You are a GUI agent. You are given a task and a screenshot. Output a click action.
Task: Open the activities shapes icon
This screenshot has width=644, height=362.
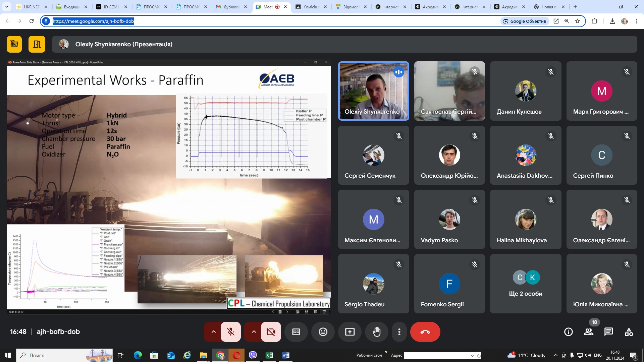(629, 332)
